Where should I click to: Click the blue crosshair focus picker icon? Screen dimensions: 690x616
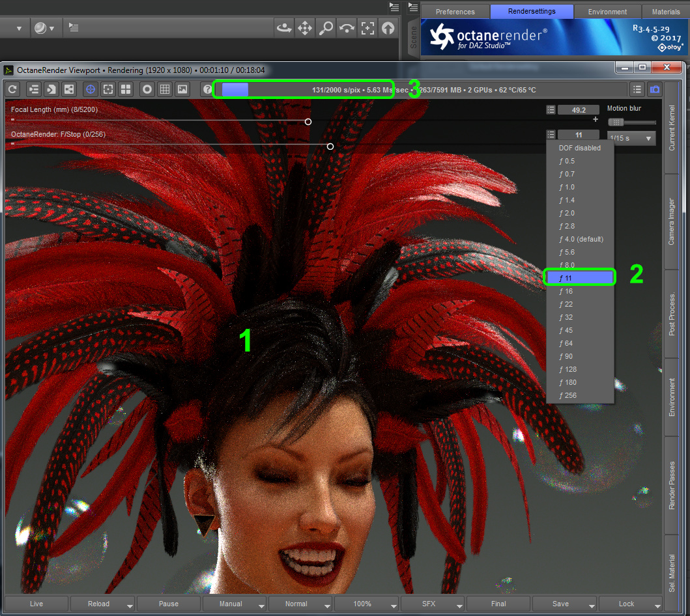(91, 89)
